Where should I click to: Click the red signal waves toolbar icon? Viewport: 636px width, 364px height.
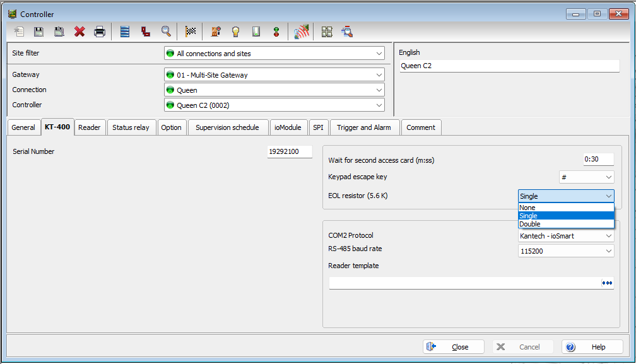tap(302, 32)
